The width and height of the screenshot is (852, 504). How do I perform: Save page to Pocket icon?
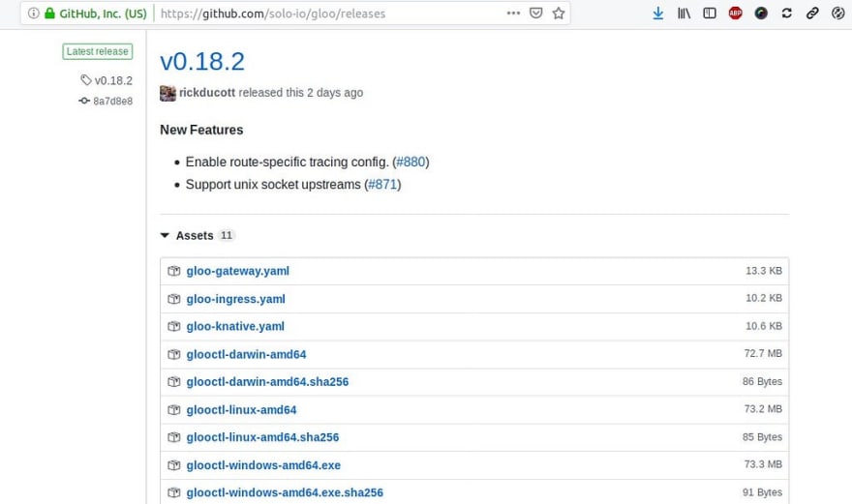coord(535,13)
